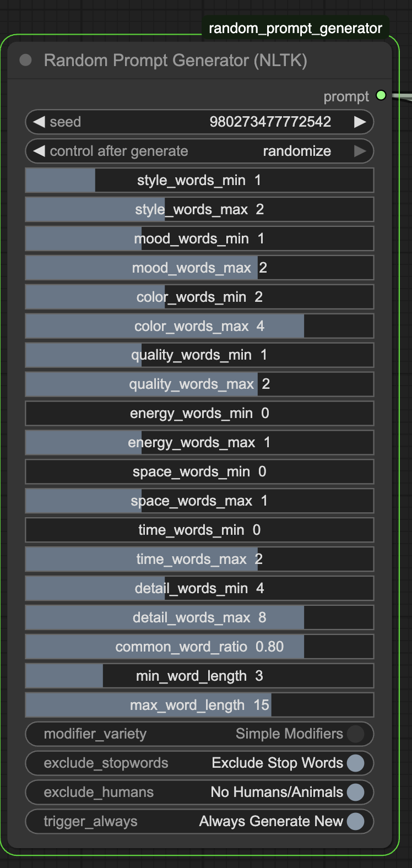Click the color_words_min slider
Screen dimensions: 412x868
[199, 297]
